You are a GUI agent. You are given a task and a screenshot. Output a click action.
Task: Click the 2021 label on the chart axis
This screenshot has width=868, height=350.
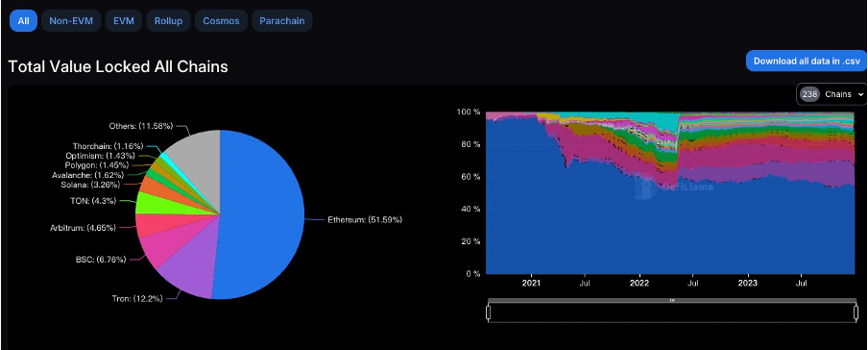(x=531, y=283)
